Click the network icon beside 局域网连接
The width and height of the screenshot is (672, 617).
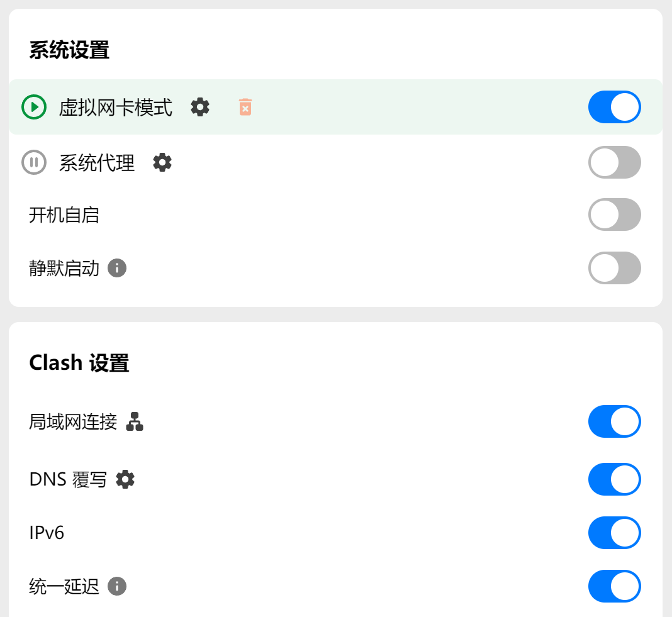[135, 421]
